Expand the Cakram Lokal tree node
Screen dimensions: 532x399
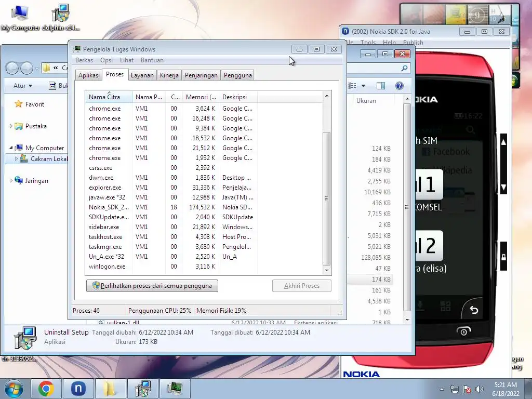click(x=16, y=158)
